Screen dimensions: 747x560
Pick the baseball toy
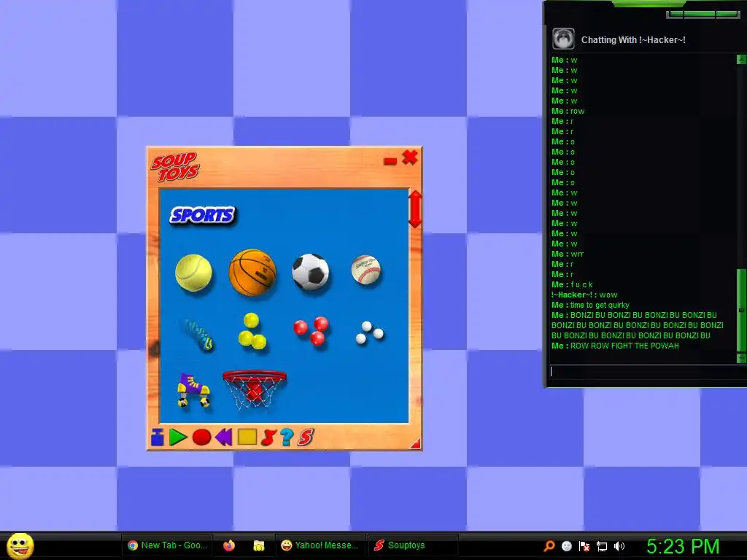tap(366, 270)
